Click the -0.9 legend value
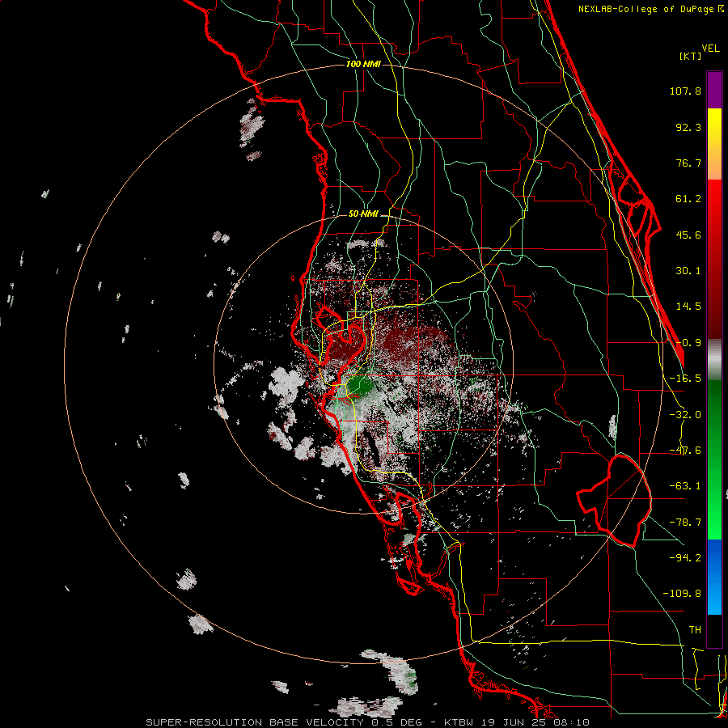The image size is (728, 728). [x=688, y=343]
